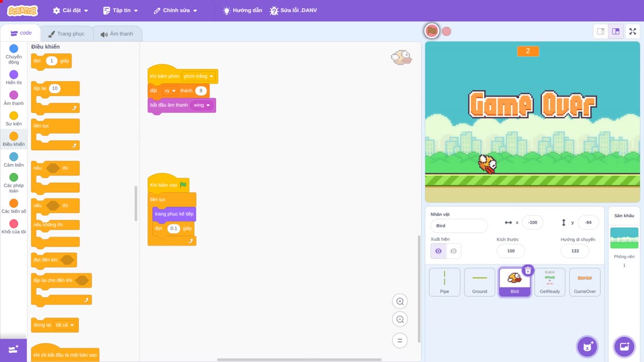Expand the 'Tập tin' menu
Screen dimensions: 644x362
pyautogui.click(x=121, y=11)
